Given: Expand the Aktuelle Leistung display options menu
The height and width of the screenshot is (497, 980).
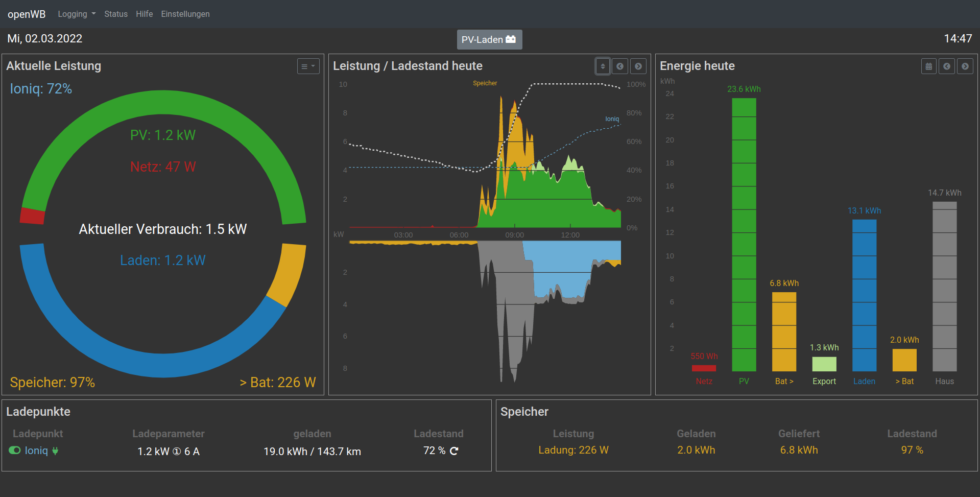Looking at the screenshot, I should point(308,66).
